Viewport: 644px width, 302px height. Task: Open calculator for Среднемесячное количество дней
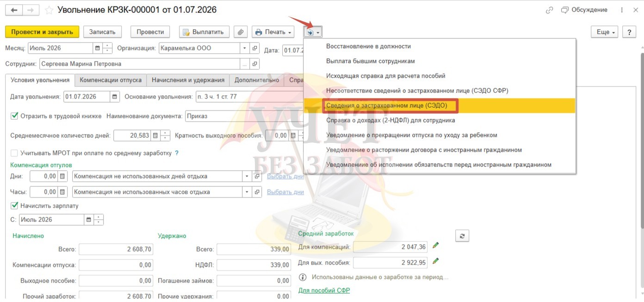(155, 136)
